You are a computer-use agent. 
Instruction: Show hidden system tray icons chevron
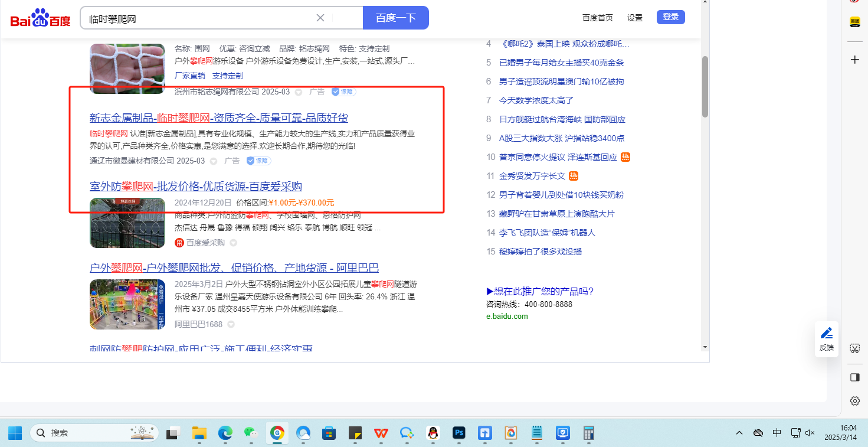739,433
